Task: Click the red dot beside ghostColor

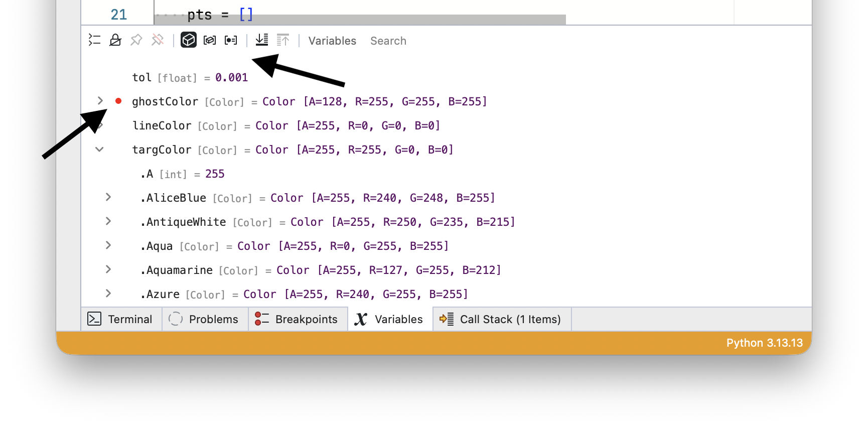Action: click(x=118, y=101)
